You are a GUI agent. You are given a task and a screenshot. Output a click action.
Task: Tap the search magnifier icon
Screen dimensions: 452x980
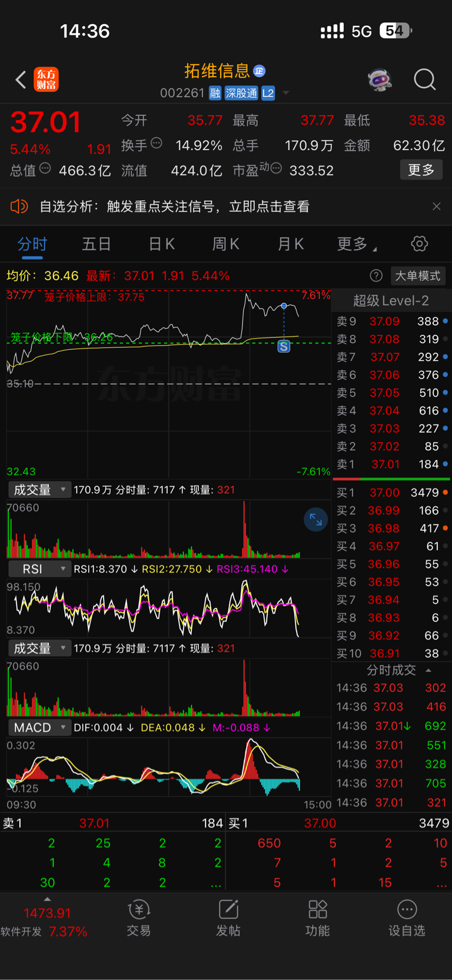[x=424, y=79]
